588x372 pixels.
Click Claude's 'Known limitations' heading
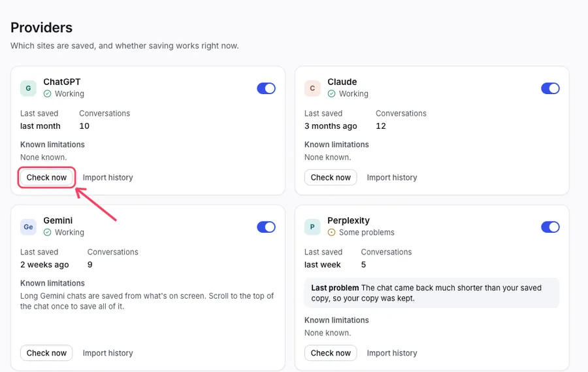(x=336, y=144)
